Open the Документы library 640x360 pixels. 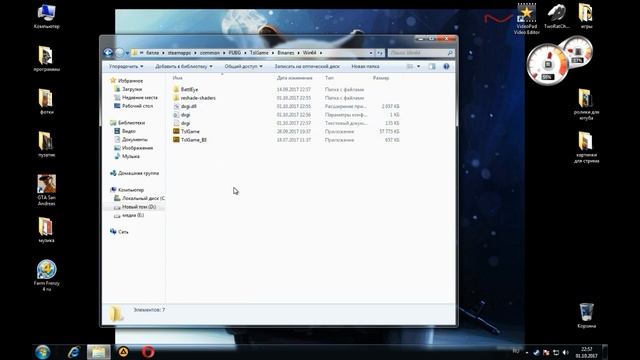coord(131,140)
